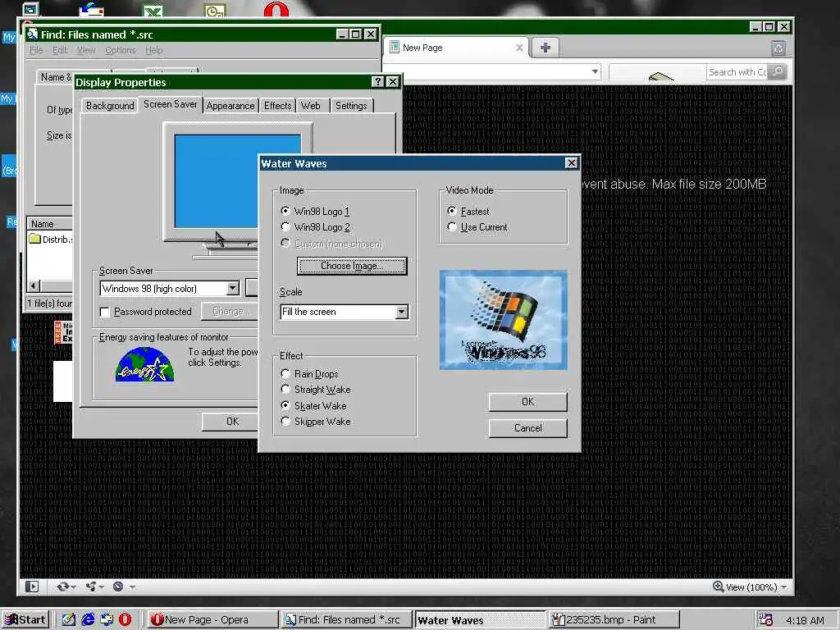Switch to Water Waves taskbar button
This screenshot has width=840, height=630.
480,620
